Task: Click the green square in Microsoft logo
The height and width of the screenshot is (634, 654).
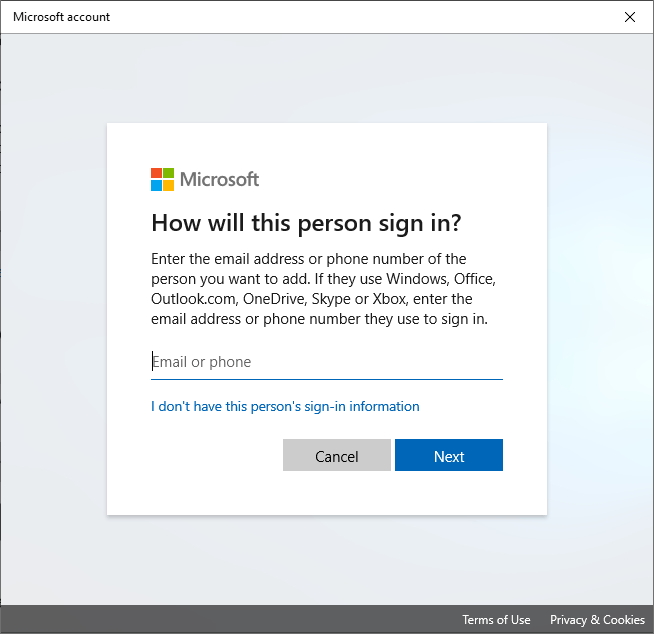Action: [168, 174]
